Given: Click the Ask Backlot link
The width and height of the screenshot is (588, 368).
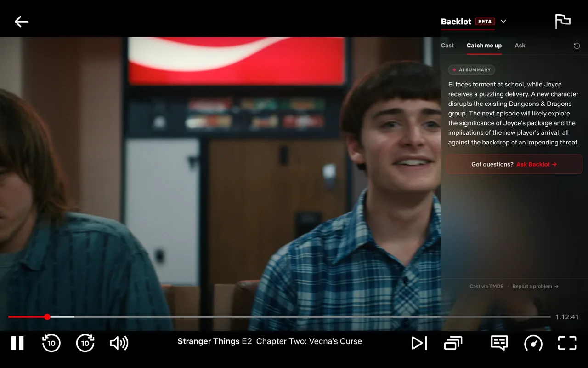Looking at the screenshot, I should point(537,164).
